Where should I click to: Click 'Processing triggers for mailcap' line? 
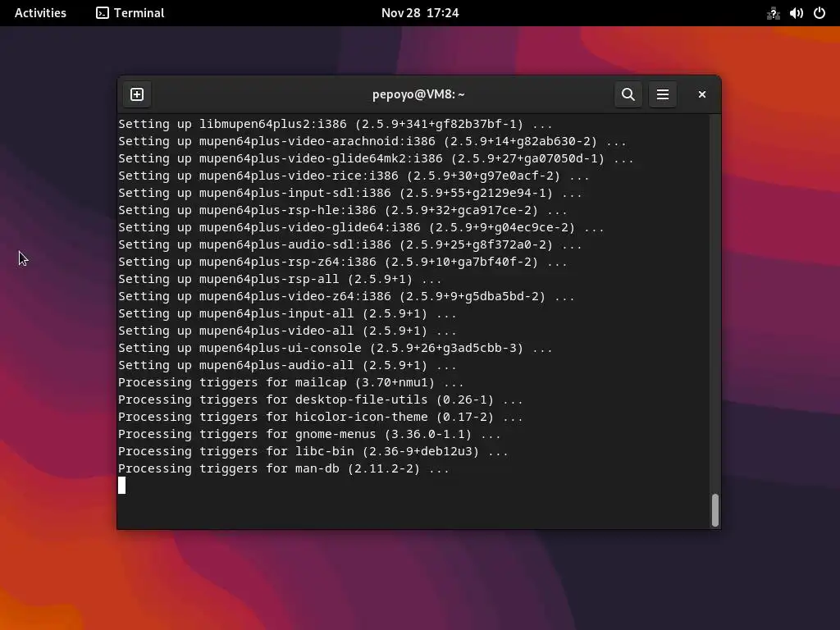291,382
